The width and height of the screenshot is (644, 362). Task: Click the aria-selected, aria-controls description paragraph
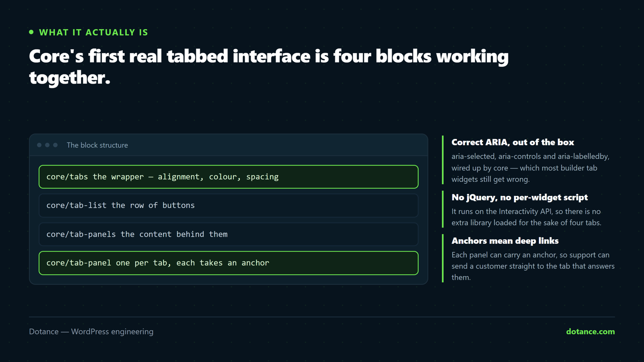530,168
